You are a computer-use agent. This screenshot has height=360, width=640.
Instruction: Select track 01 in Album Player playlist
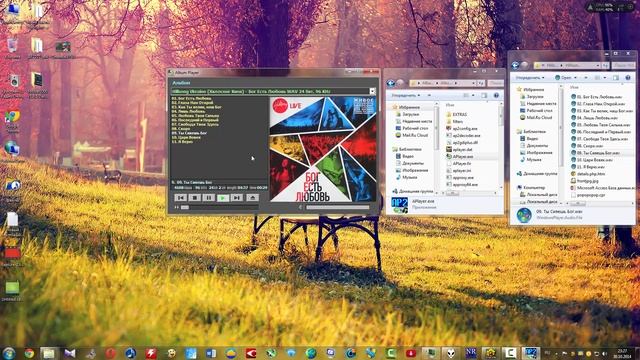(x=191, y=98)
